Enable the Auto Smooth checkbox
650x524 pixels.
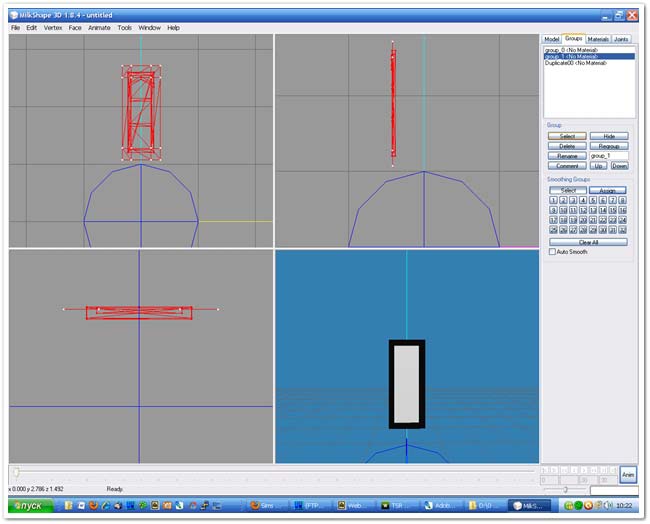click(552, 252)
